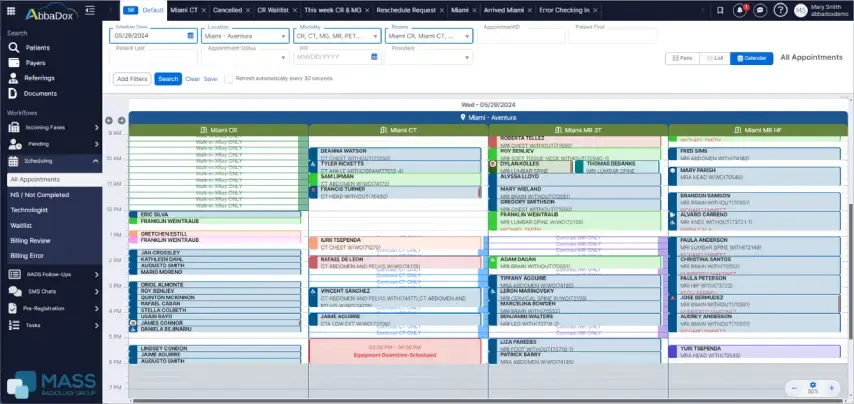Switch to Pane view

pos(682,59)
